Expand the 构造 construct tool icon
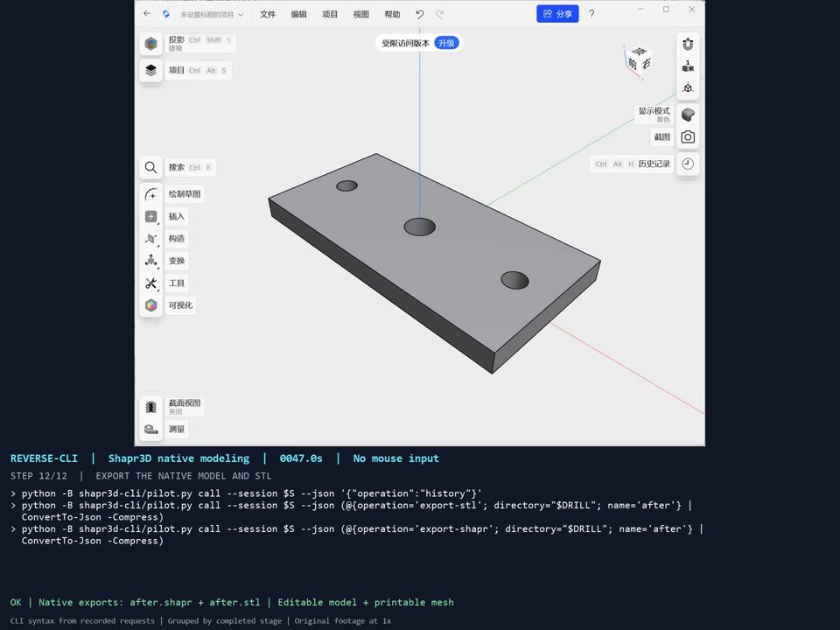The height and width of the screenshot is (630, 840). pos(151,238)
